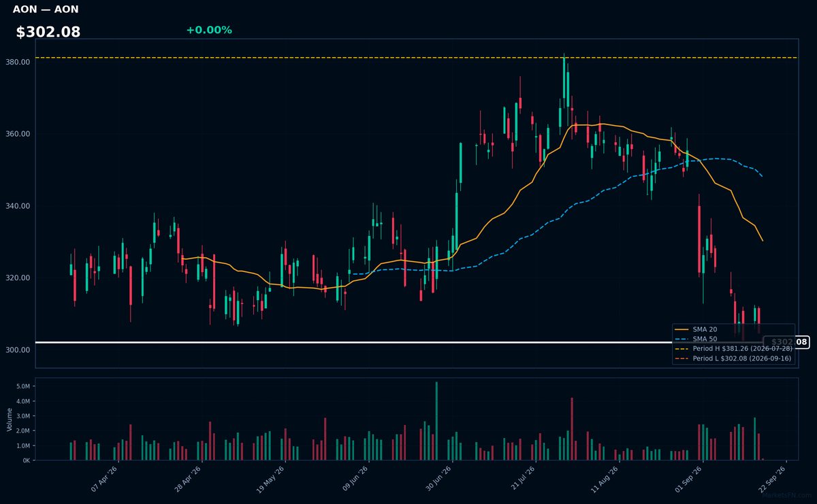Click the 4.0M volume axis label
Image resolution: width=817 pixels, height=504 pixels.
coord(23,401)
